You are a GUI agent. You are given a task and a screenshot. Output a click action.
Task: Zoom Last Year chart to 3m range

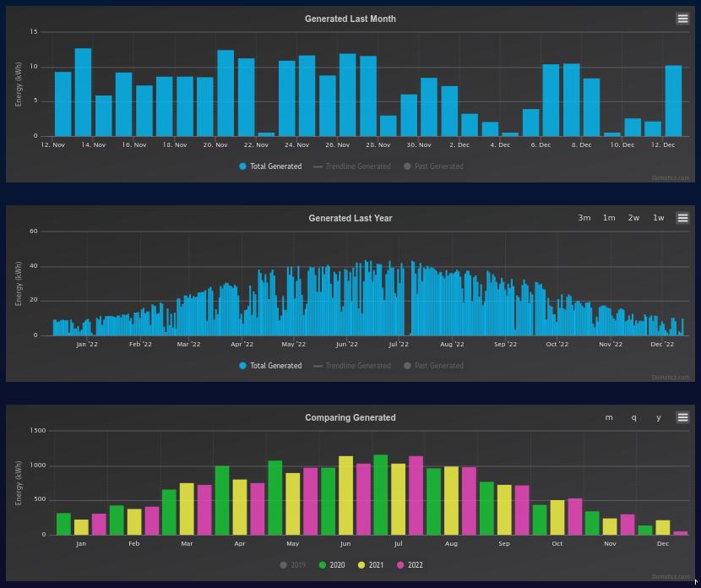pos(584,218)
